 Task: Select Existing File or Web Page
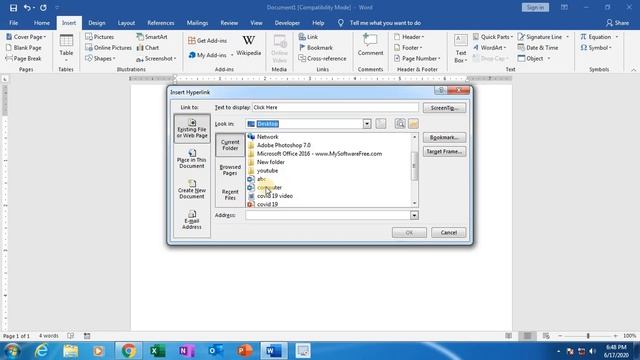click(x=192, y=129)
